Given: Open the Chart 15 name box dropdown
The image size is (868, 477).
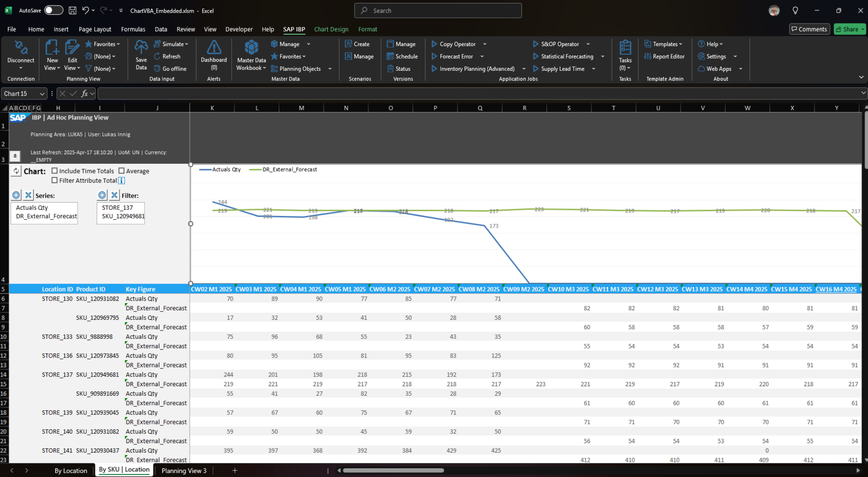Looking at the screenshot, I should [42, 93].
